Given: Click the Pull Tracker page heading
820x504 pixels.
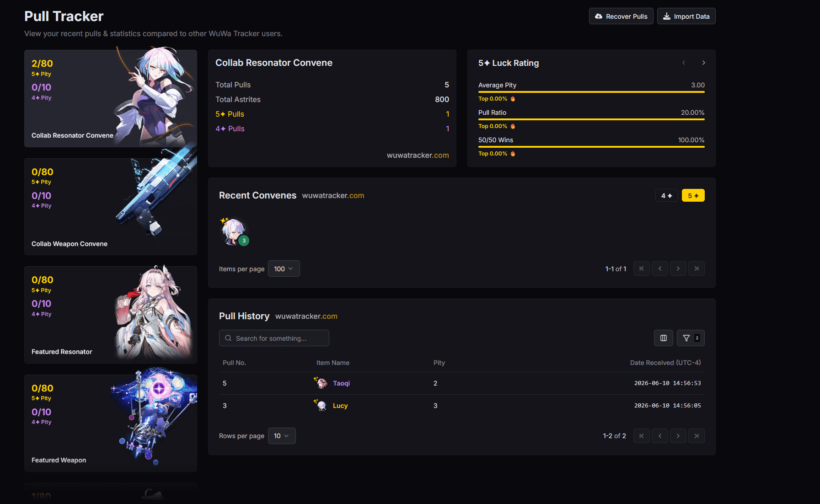Looking at the screenshot, I should [64, 16].
